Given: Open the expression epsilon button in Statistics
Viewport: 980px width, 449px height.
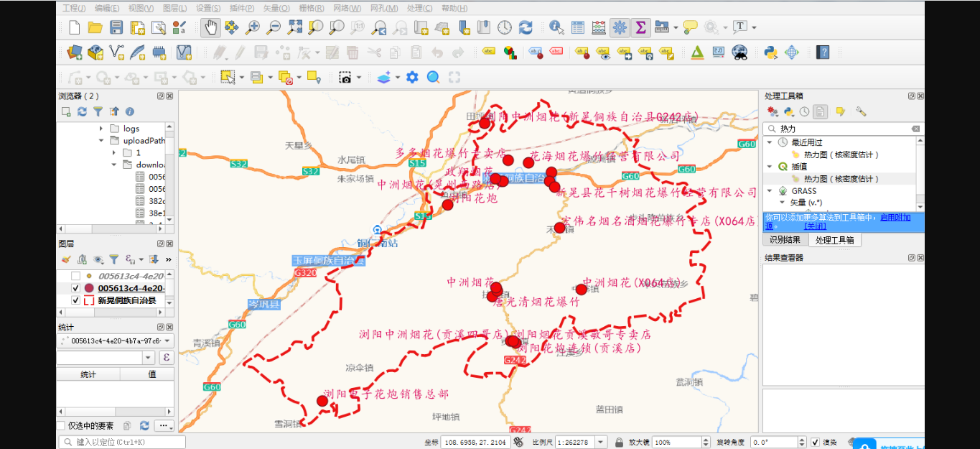Looking at the screenshot, I should pos(167,358).
